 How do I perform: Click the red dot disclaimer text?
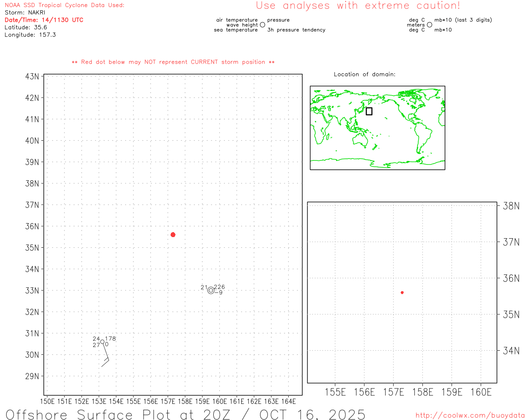173,62
